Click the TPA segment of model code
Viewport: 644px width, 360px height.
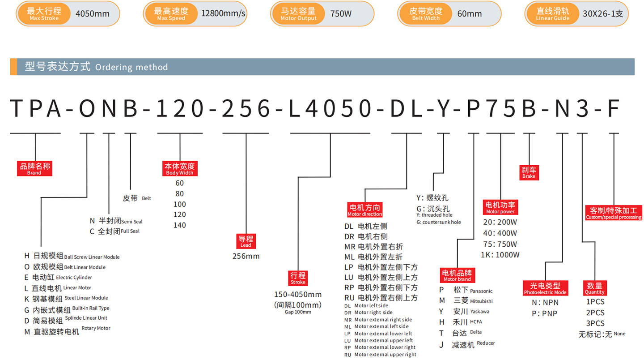point(35,109)
